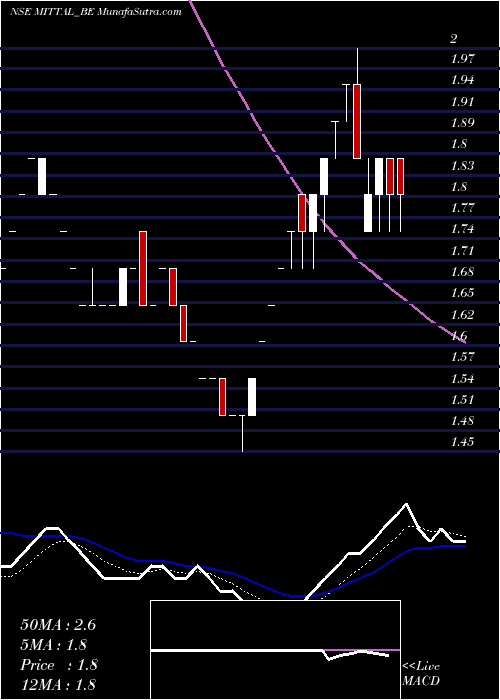Viewport: 500px width, 700px height.
Task: Select the 1.94 price axis label
Action: pos(462,80)
